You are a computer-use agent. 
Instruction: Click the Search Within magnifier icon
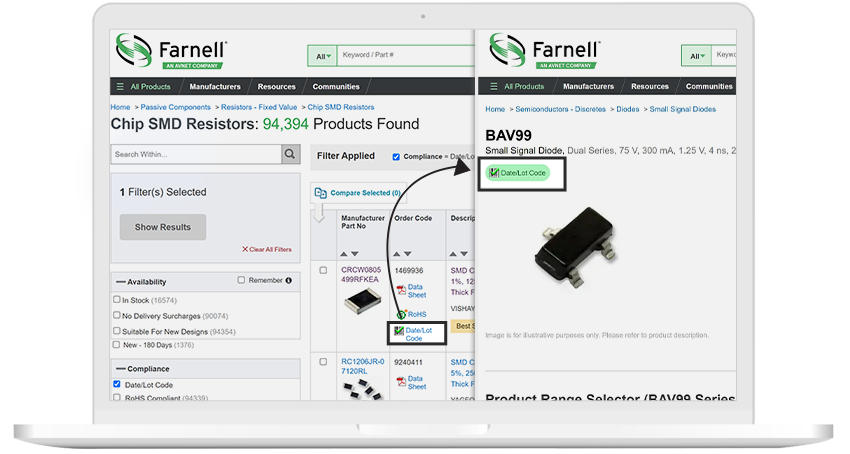290,154
